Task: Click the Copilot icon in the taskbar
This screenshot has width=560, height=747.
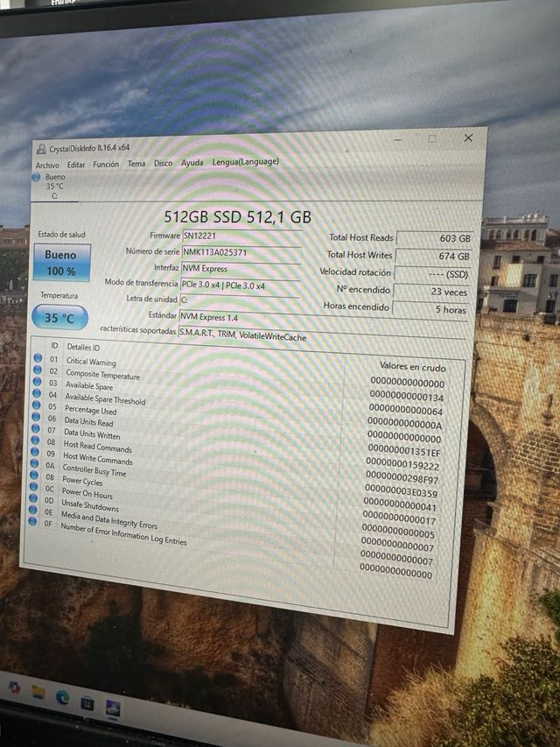Action: coord(15,687)
